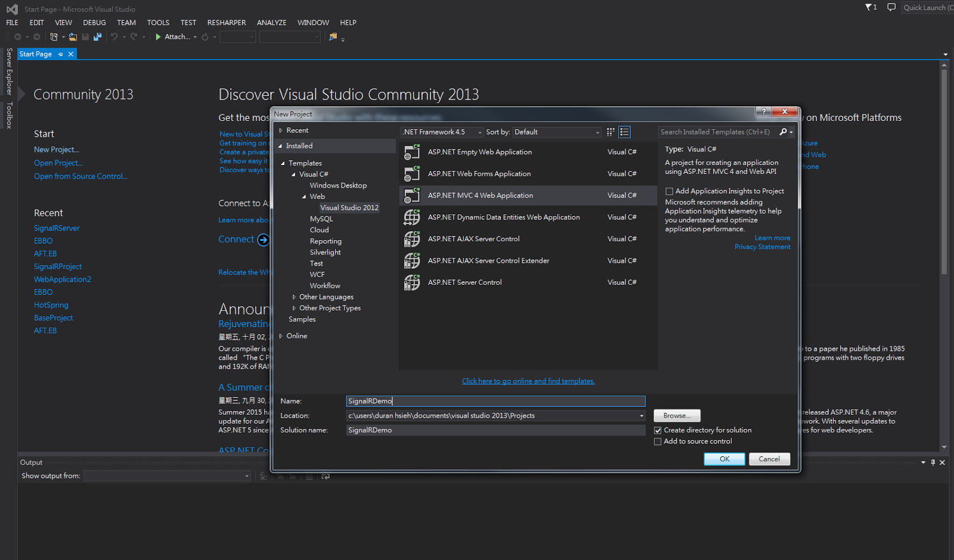Screen dimensions: 954x560
Task: Open the Show output from dropdown
Action: (x=167, y=476)
